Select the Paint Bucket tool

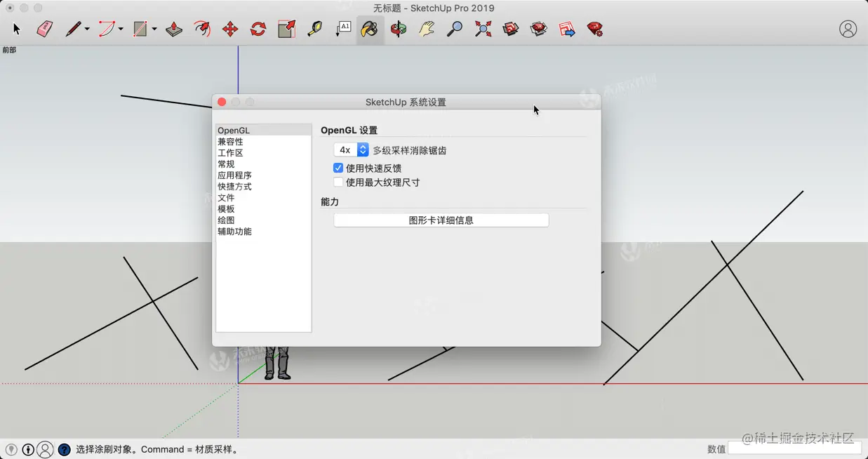pyautogui.click(x=370, y=29)
